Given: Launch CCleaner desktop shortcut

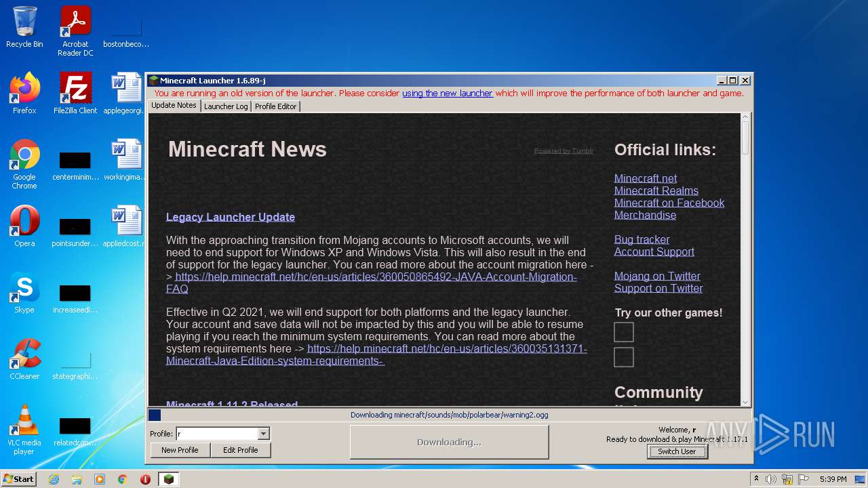Looking at the screenshot, I should coord(24,359).
